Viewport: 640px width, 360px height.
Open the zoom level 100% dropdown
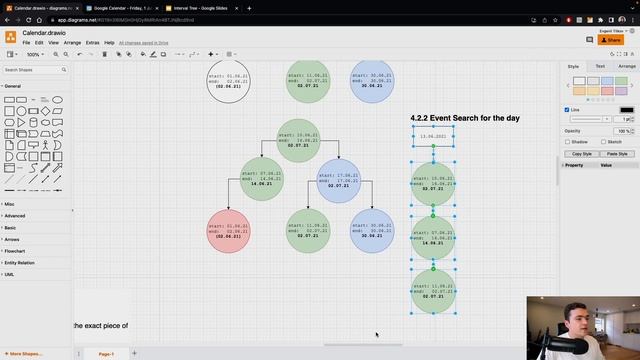tap(35, 54)
